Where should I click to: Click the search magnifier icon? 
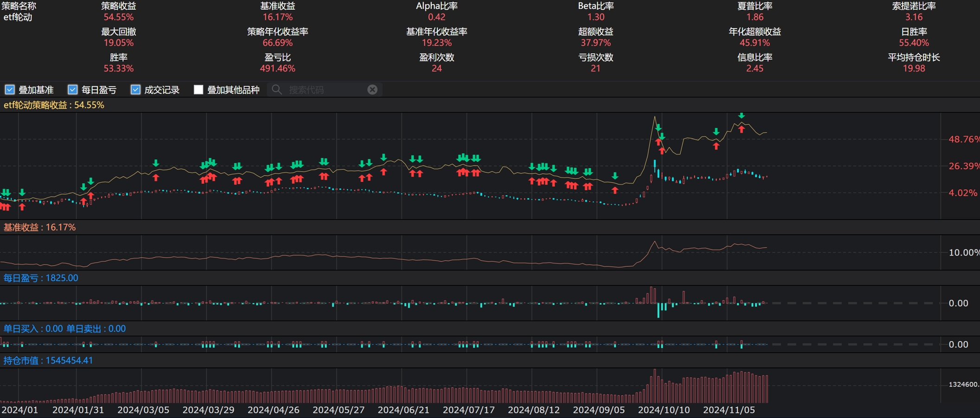(x=277, y=90)
